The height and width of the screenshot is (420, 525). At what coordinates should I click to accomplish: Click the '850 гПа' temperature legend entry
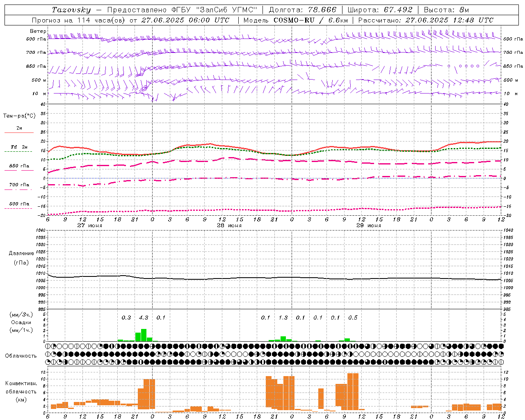pos(19,167)
